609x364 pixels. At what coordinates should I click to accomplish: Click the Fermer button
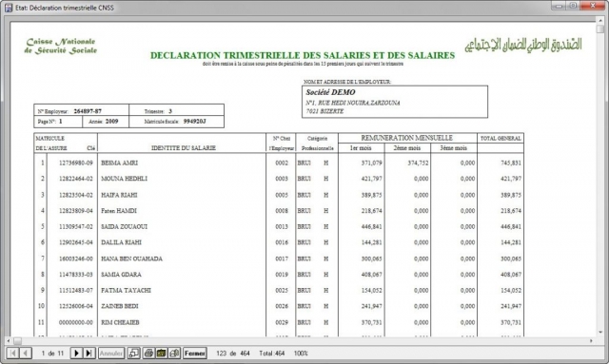click(x=194, y=354)
